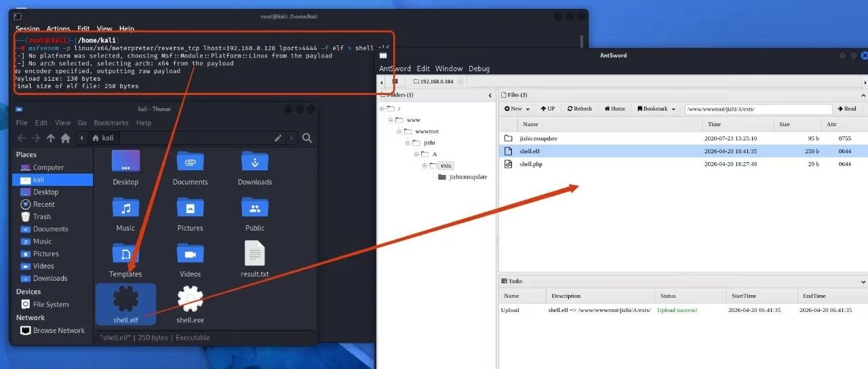The image size is (868, 369).
Task: Select the shell.elf row in AntSword
Action: pos(683,151)
